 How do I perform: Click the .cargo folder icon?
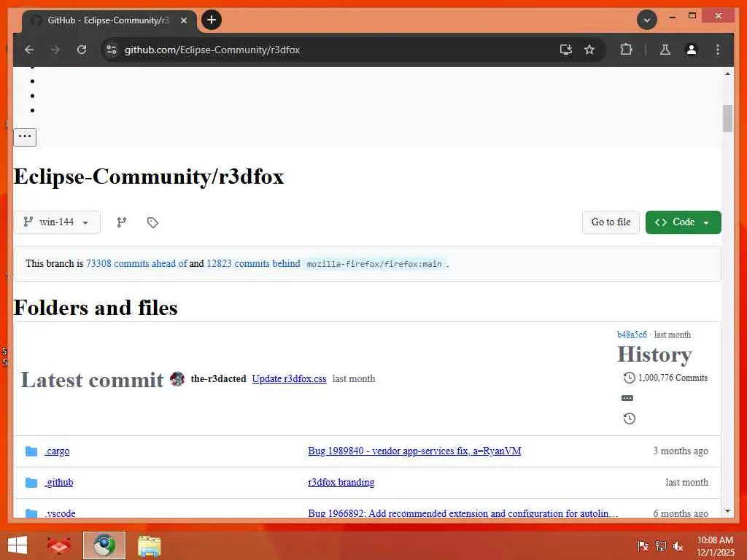tap(31, 451)
